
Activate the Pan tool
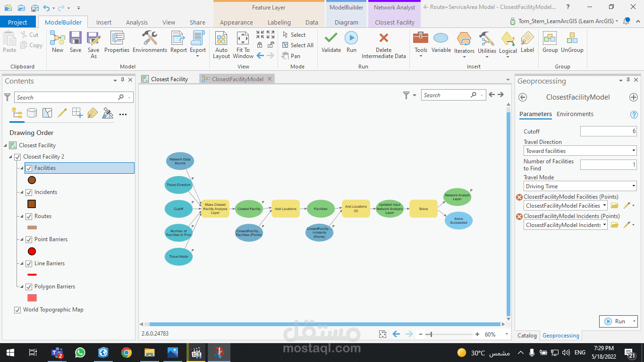click(x=291, y=56)
